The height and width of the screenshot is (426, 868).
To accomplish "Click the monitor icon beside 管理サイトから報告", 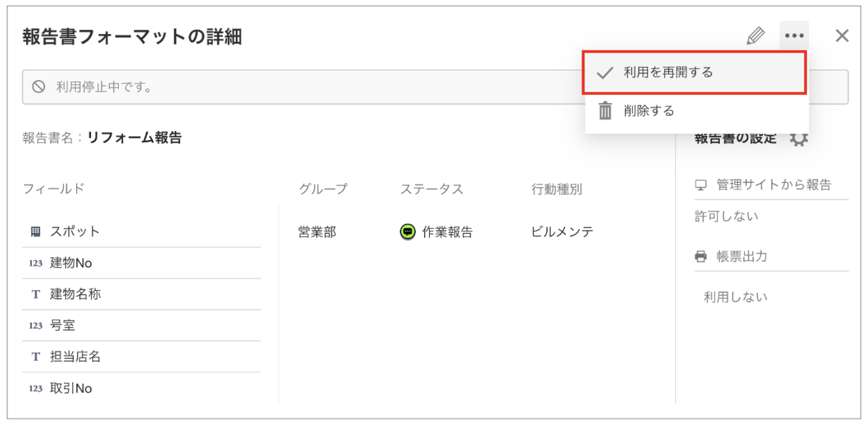I will pyautogui.click(x=701, y=185).
